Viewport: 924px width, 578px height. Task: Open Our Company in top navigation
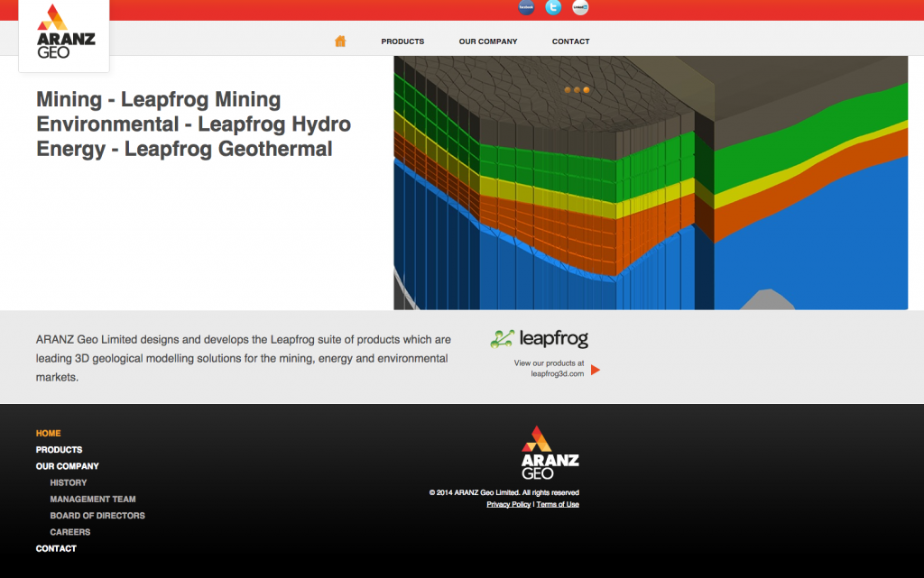click(488, 41)
